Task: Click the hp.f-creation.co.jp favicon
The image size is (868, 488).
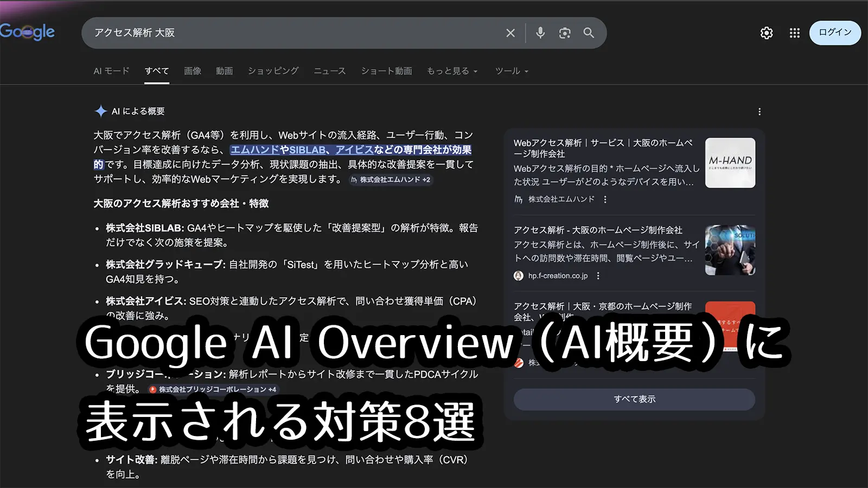Action: 519,276
